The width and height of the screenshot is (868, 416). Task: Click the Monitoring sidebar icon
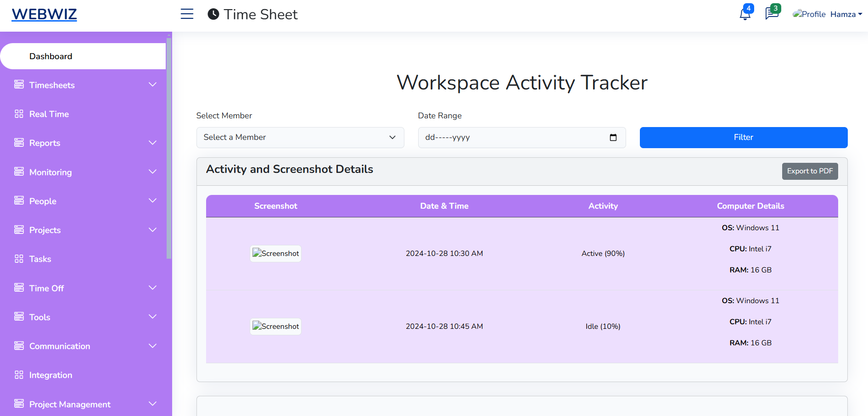coord(19,172)
